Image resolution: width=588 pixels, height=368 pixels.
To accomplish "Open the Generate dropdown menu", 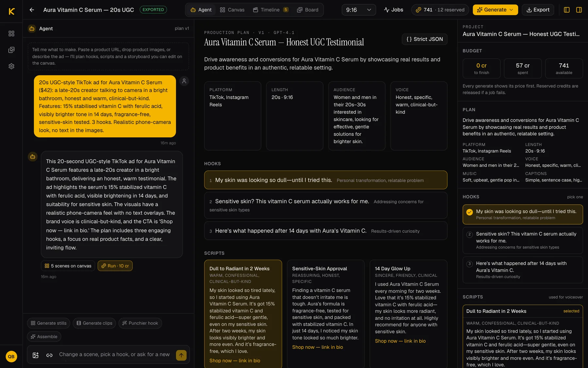I will point(495,10).
